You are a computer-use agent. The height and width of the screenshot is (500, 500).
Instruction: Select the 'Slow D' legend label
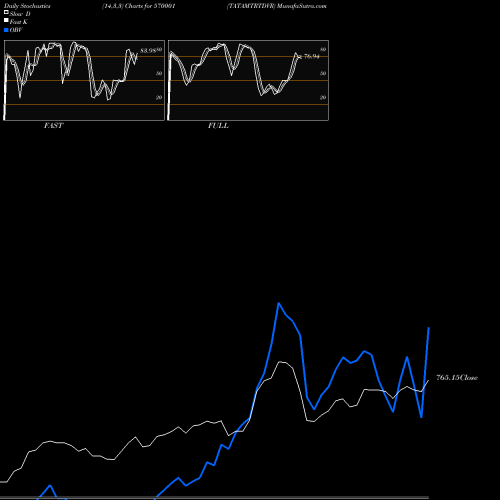(20, 14)
